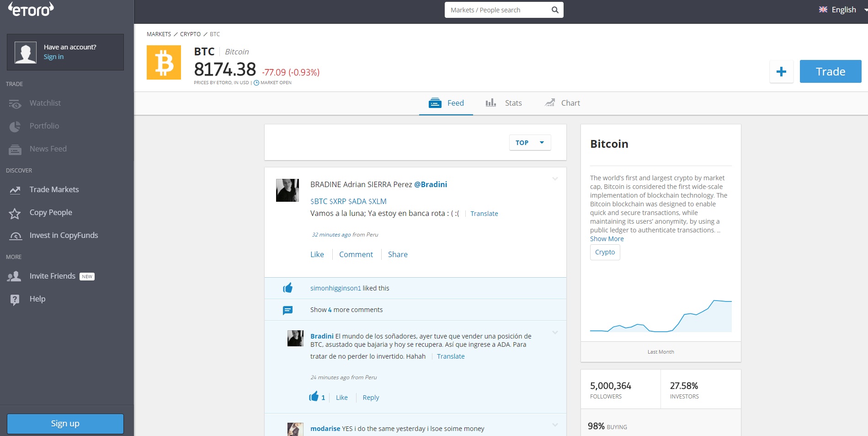Switch to the Chart tab
Image resolution: width=868 pixels, height=436 pixels.
pyautogui.click(x=562, y=103)
